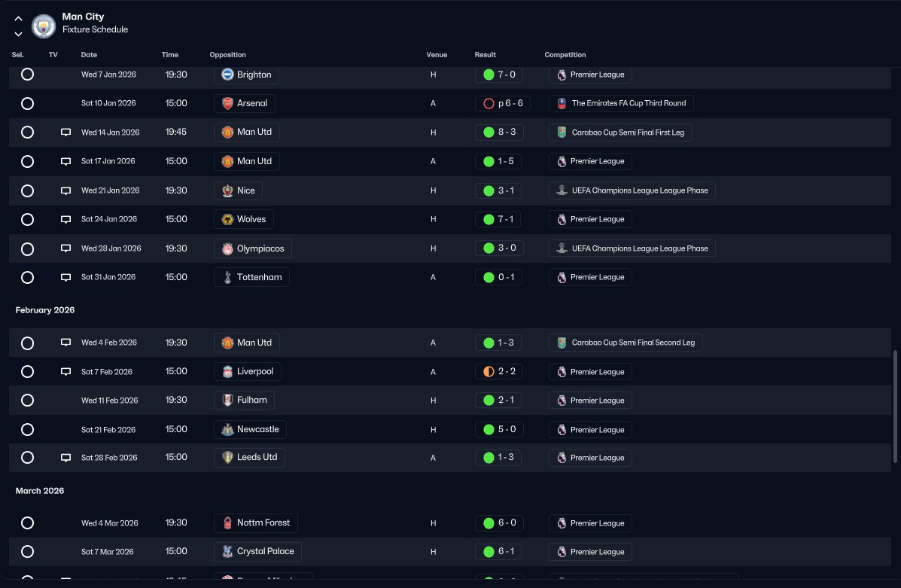Click Champions League icon on Olympiacos row

[x=562, y=248]
